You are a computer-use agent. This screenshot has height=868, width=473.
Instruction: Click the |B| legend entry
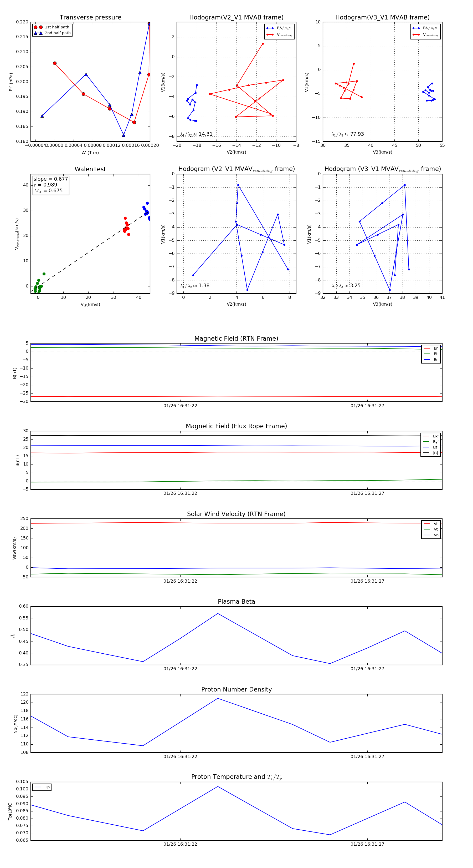tap(431, 453)
